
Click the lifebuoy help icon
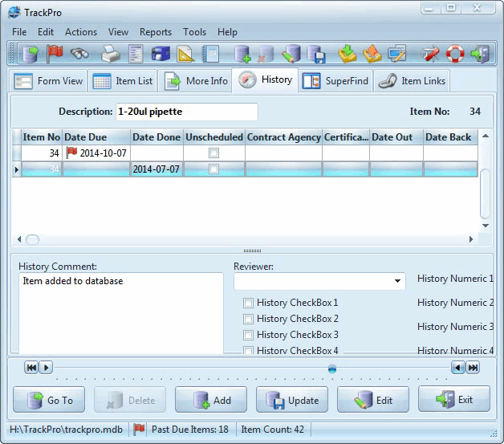[x=455, y=54]
